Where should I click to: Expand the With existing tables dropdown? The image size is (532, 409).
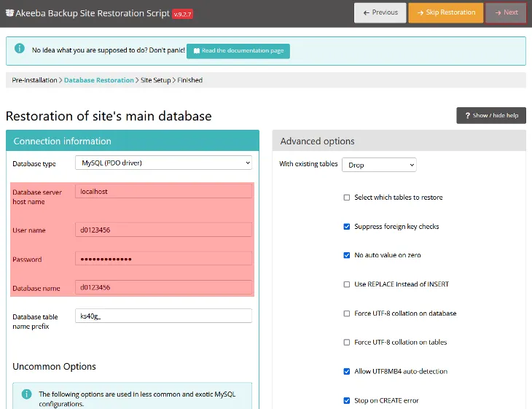click(378, 165)
